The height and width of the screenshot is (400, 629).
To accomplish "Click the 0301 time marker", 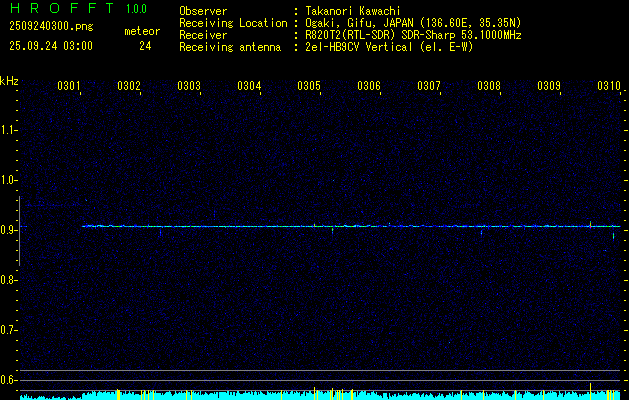I will coord(69,86).
